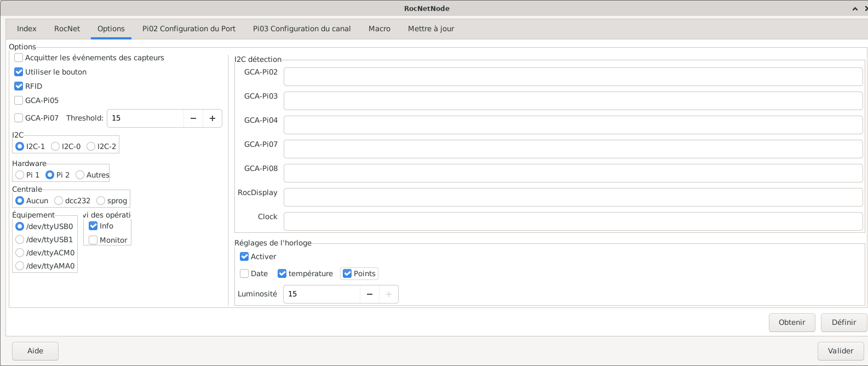The height and width of the screenshot is (366, 868).
Task: Toggle the Date checkbox for clock
Action: click(x=245, y=273)
